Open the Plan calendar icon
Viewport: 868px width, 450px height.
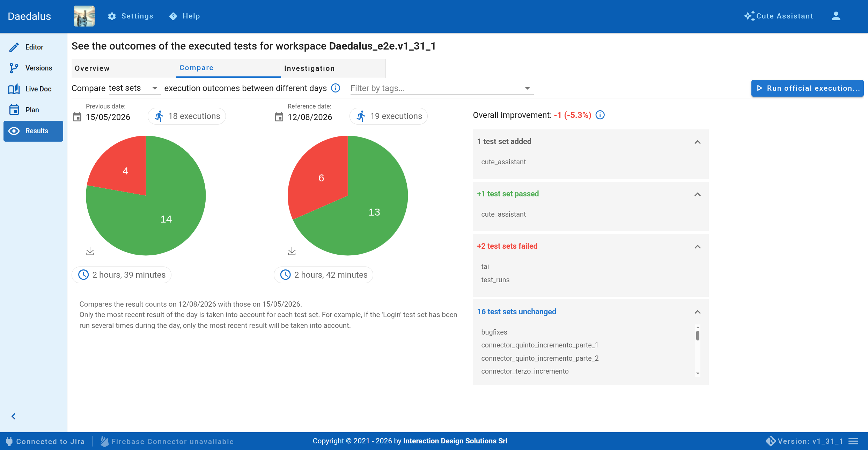pyautogui.click(x=14, y=110)
